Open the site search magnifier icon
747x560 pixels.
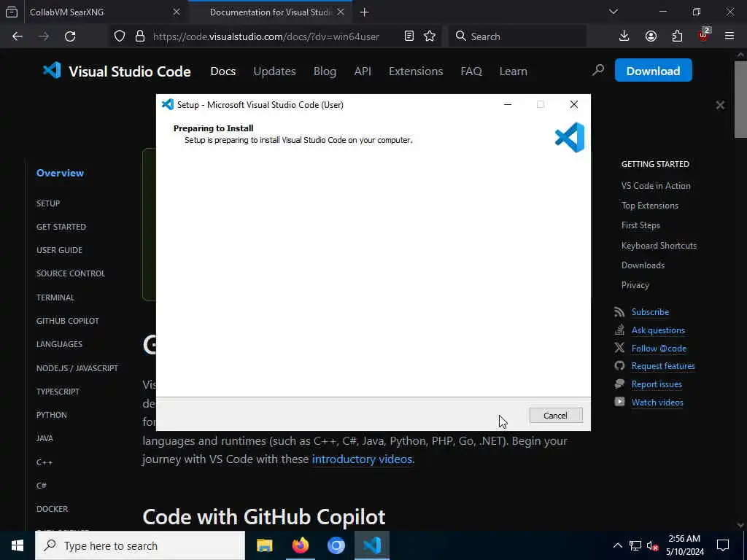click(x=598, y=71)
